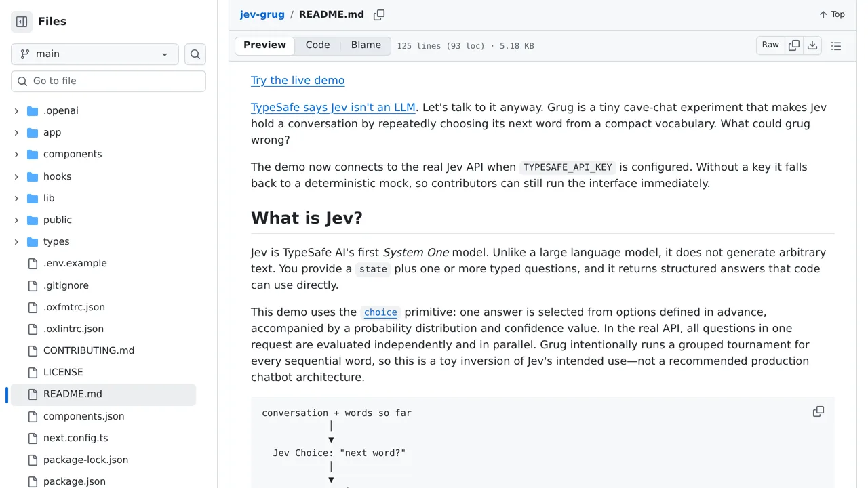868x488 pixels.
Task: Click the README.md file icon
Action: click(33, 394)
